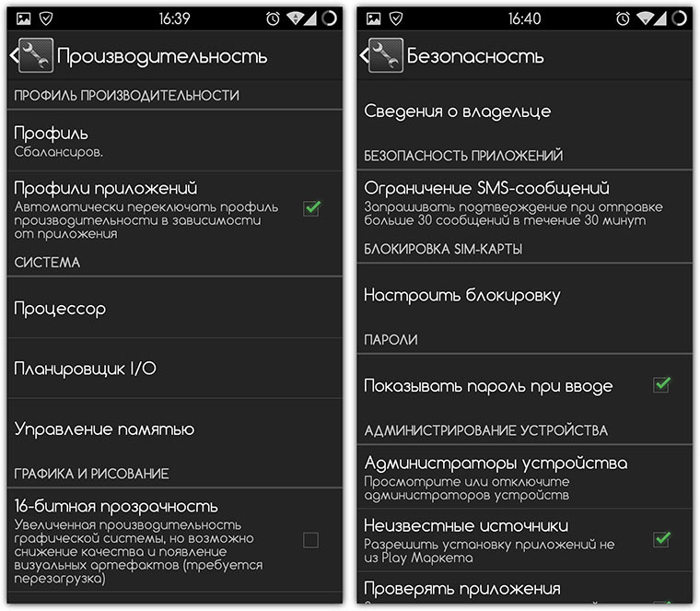Open Администраторы устройства

(x=525, y=477)
